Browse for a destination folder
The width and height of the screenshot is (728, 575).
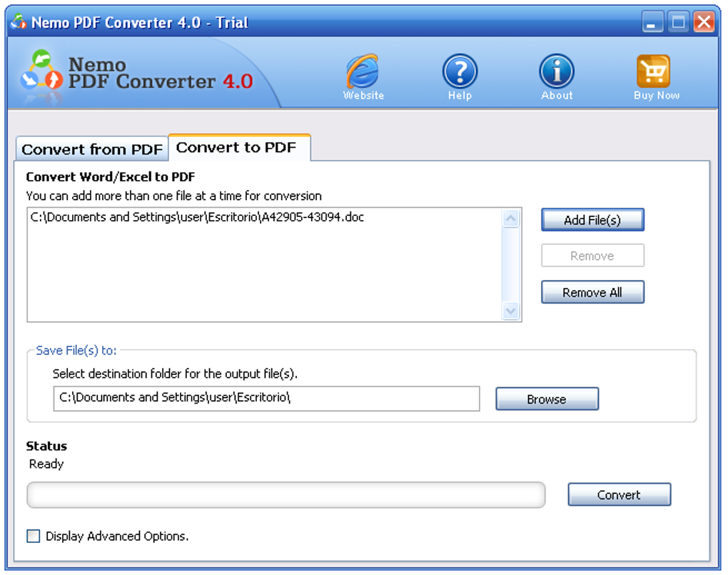547,399
